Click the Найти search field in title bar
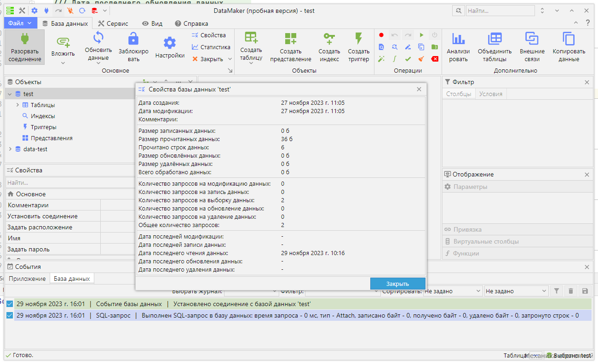Image resolution: width=598 pixels, height=364 pixels. point(500,10)
